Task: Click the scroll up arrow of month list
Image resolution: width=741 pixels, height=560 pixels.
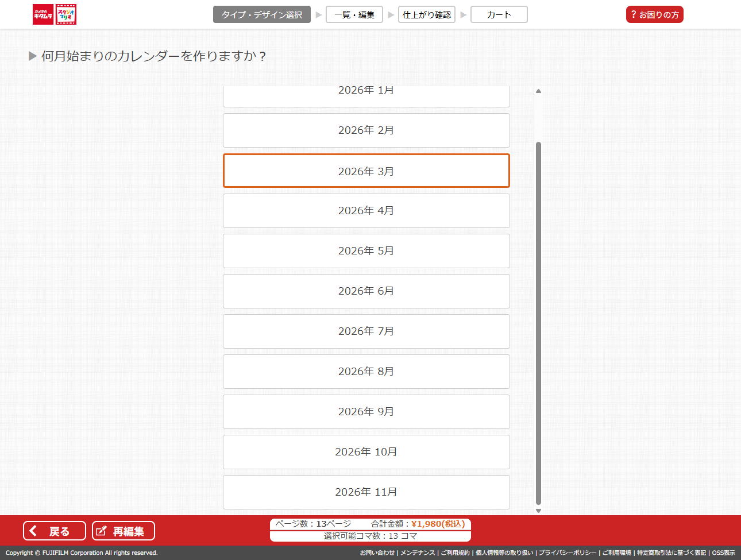Action: point(538,91)
